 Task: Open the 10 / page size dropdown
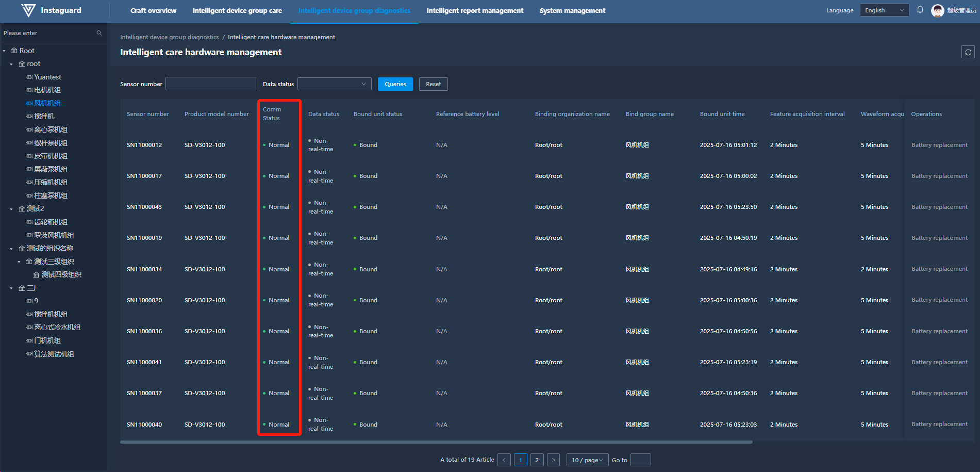coord(587,460)
